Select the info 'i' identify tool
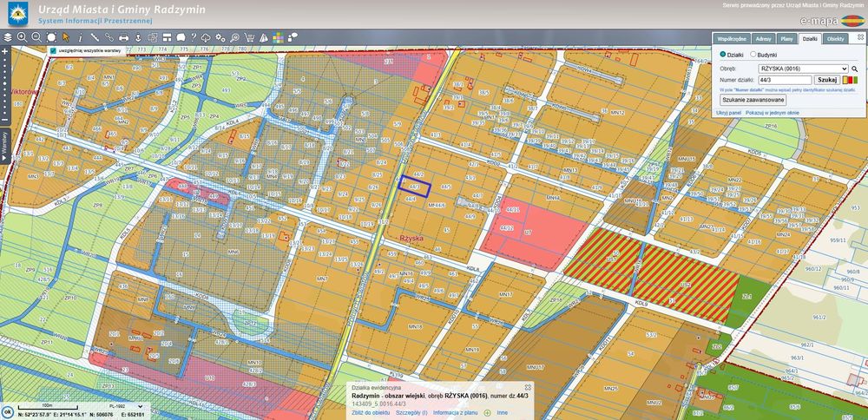Viewport: 868px width, 420px height. [x=80, y=37]
